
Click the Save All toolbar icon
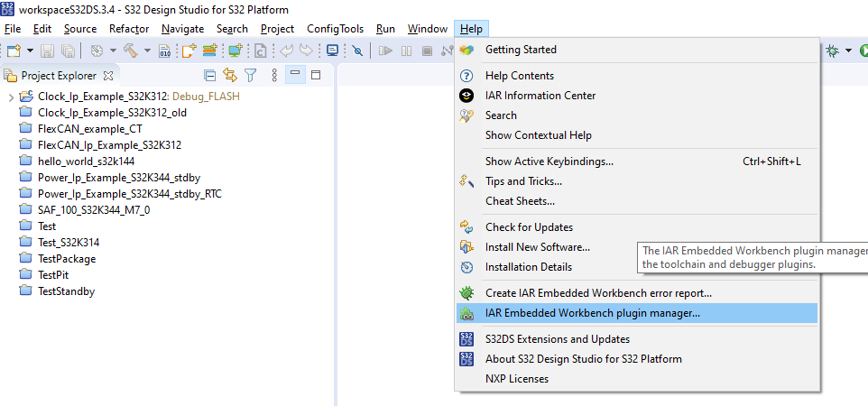(x=68, y=51)
